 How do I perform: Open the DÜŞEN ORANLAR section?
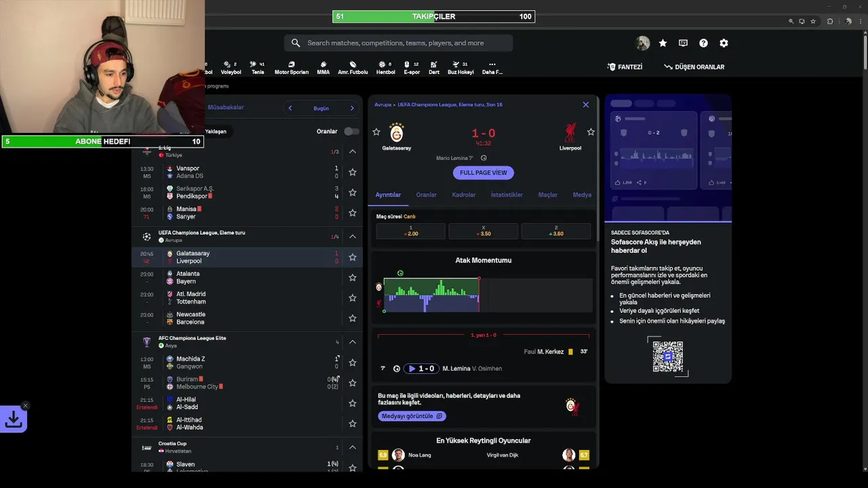[694, 67]
